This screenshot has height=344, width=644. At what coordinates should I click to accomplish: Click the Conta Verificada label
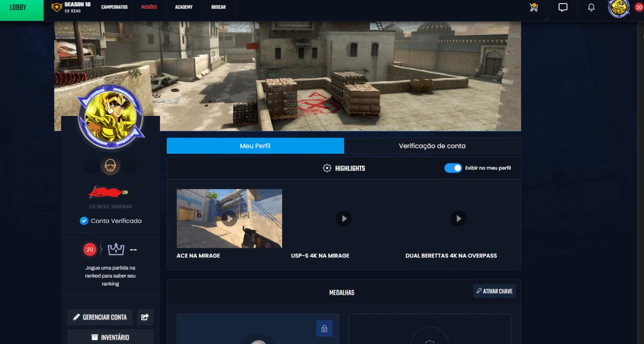pyautogui.click(x=116, y=221)
